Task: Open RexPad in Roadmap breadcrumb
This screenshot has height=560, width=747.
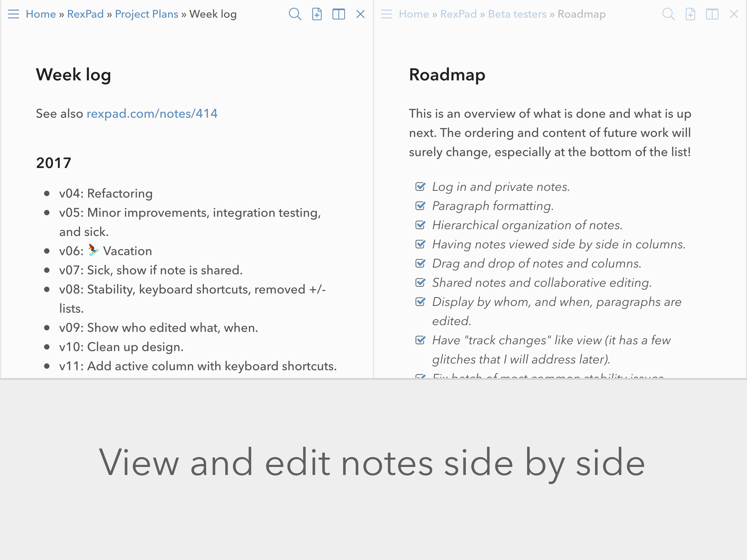Action: tap(459, 14)
